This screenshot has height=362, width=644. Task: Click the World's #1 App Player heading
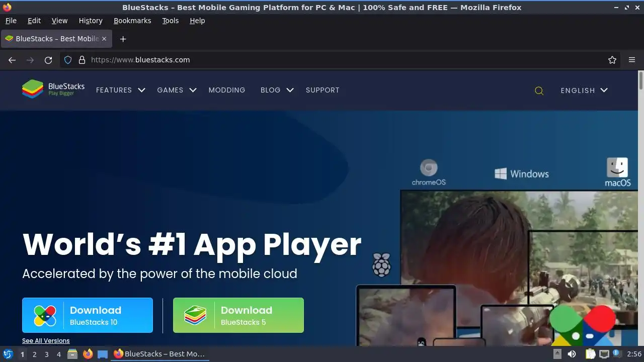coord(192,245)
